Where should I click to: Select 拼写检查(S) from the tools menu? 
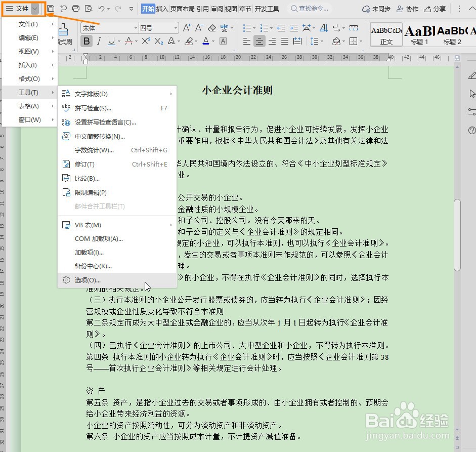tap(117, 108)
